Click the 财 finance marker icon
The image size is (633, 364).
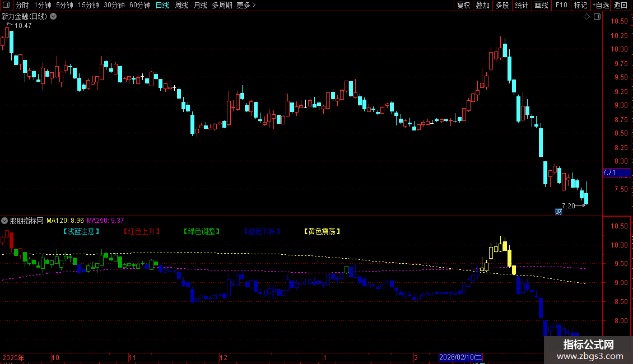click(558, 212)
